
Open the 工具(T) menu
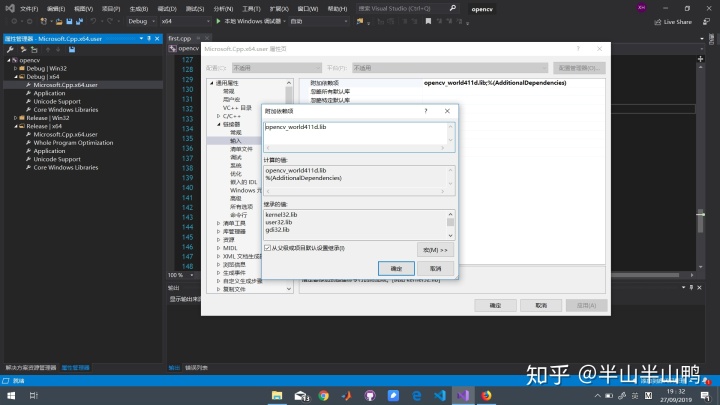click(x=251, y=9)
